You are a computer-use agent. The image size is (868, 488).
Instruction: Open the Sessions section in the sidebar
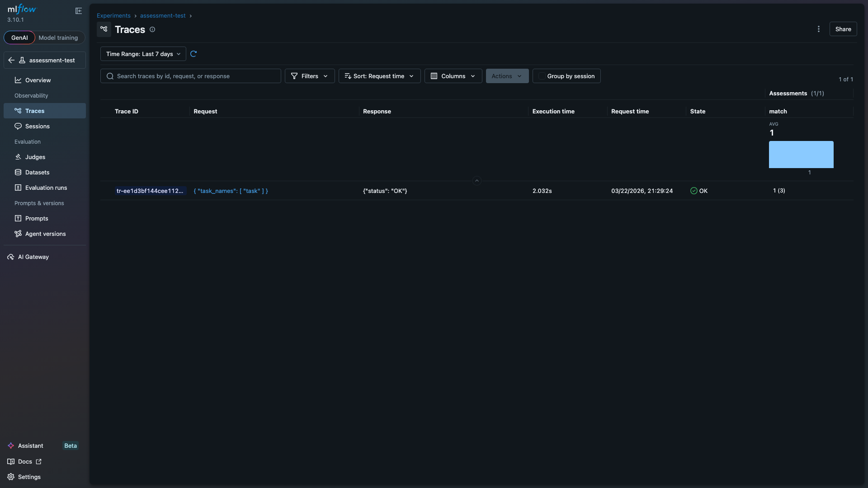[x=37, y=126]
